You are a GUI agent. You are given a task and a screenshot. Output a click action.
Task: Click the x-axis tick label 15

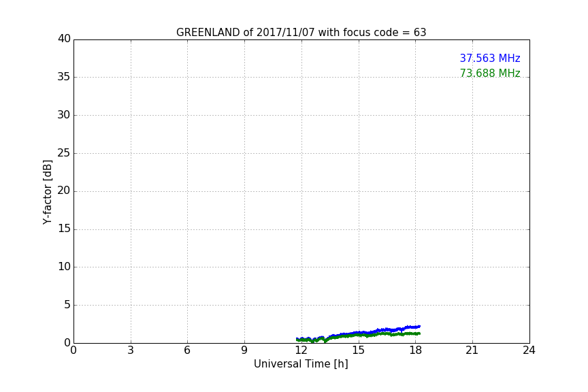pos(358,350)
